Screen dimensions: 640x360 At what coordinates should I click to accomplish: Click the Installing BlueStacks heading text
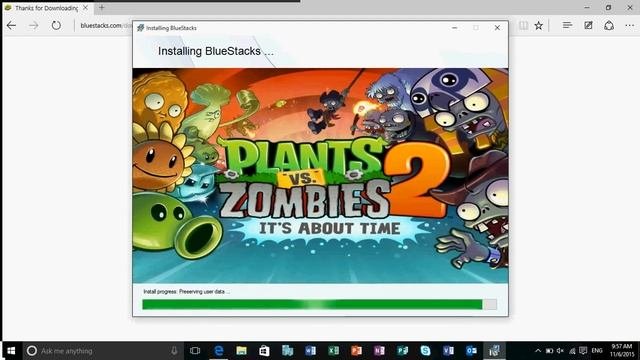tap(216, 51)
